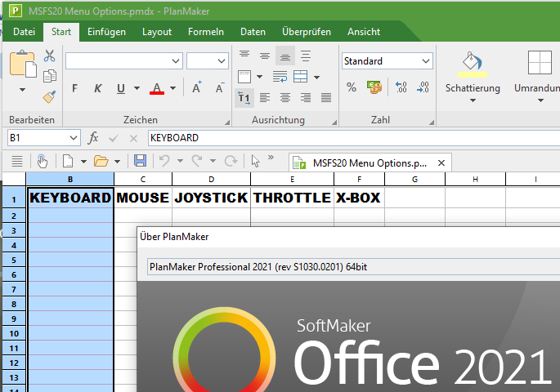Apply red font color A icon
The width and height of the screenshot is (560, 392).
pyautogui.click(x=157, y=88)
